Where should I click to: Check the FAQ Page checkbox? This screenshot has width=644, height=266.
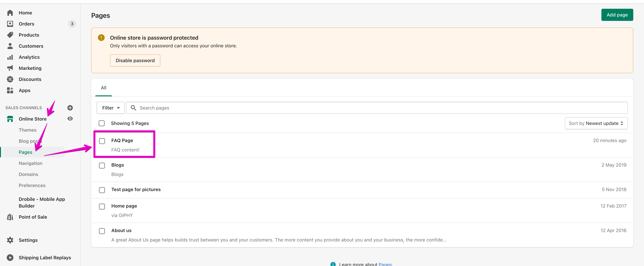click(x=102, y=141)
